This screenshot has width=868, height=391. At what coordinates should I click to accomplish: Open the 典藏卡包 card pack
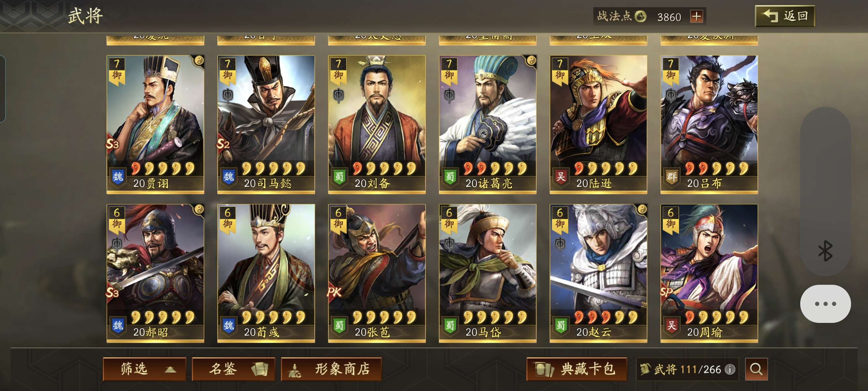(576, 369)
